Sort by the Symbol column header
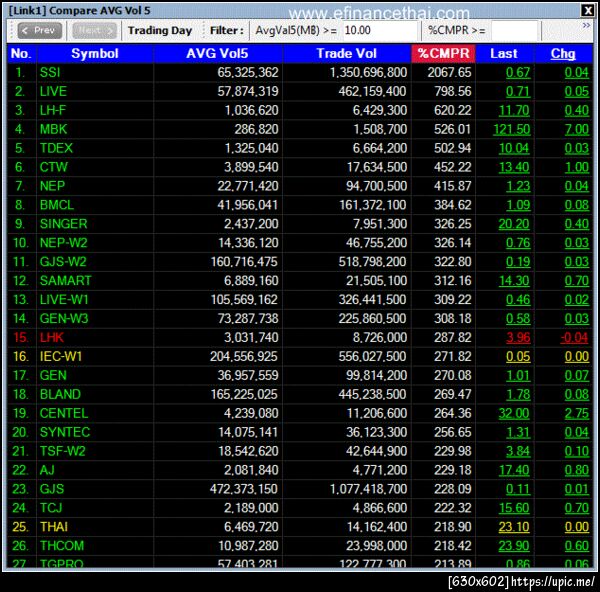The width and height of the screenshot is (600, 592). (95, 54)
